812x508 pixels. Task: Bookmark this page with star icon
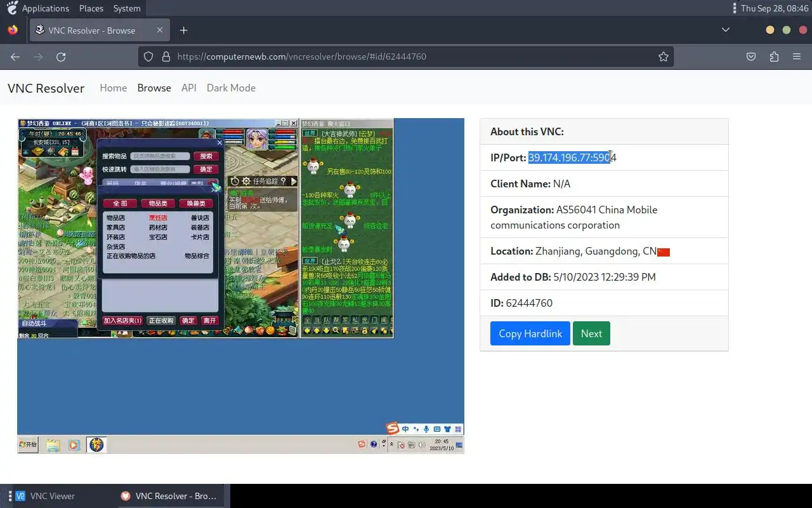(664, 57)
